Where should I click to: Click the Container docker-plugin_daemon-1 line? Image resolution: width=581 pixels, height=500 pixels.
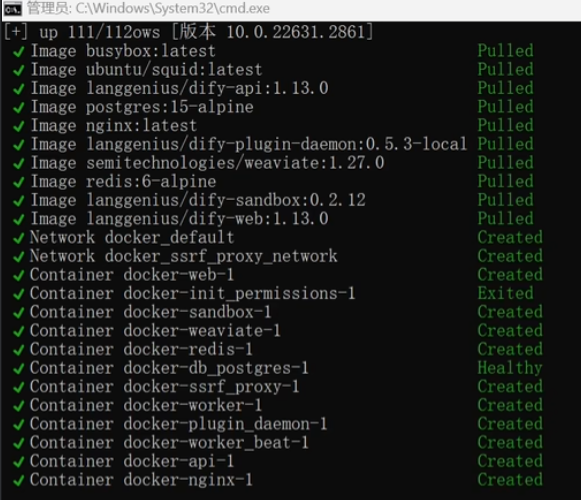click(x=179, y=424)
